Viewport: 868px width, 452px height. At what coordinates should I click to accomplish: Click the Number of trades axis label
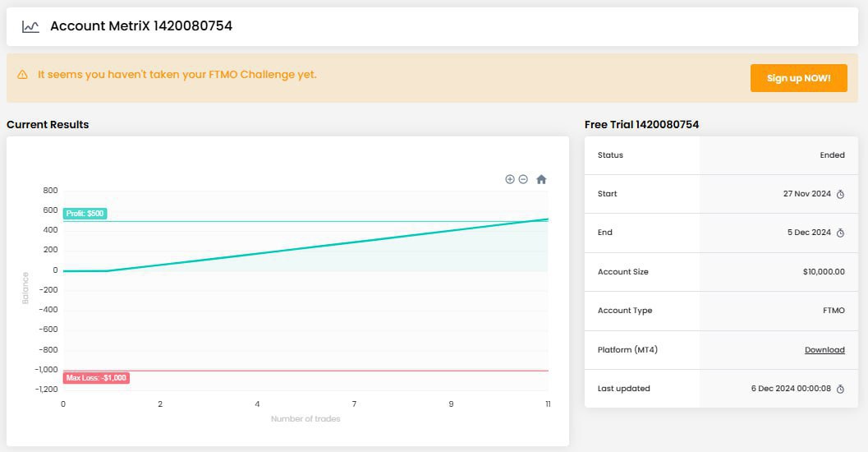pos(305,419)
